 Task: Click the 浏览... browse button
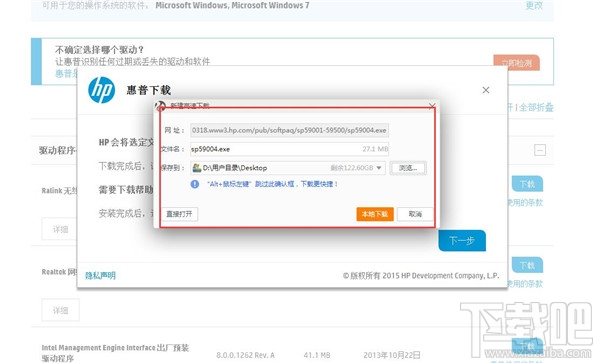(x=408, y=168)
